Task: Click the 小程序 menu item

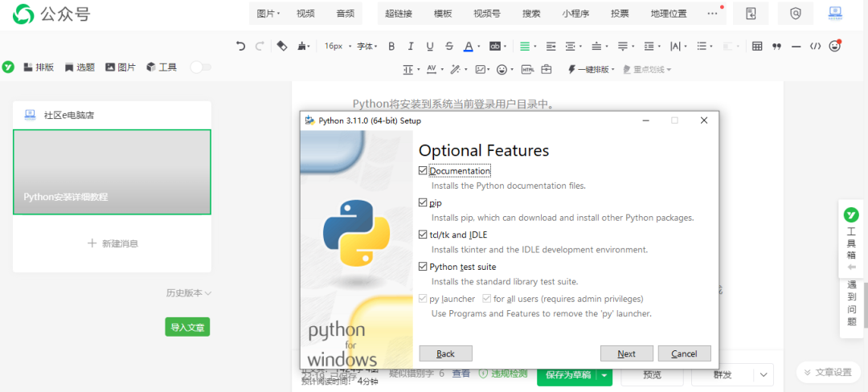Action: tap(575, 14)
